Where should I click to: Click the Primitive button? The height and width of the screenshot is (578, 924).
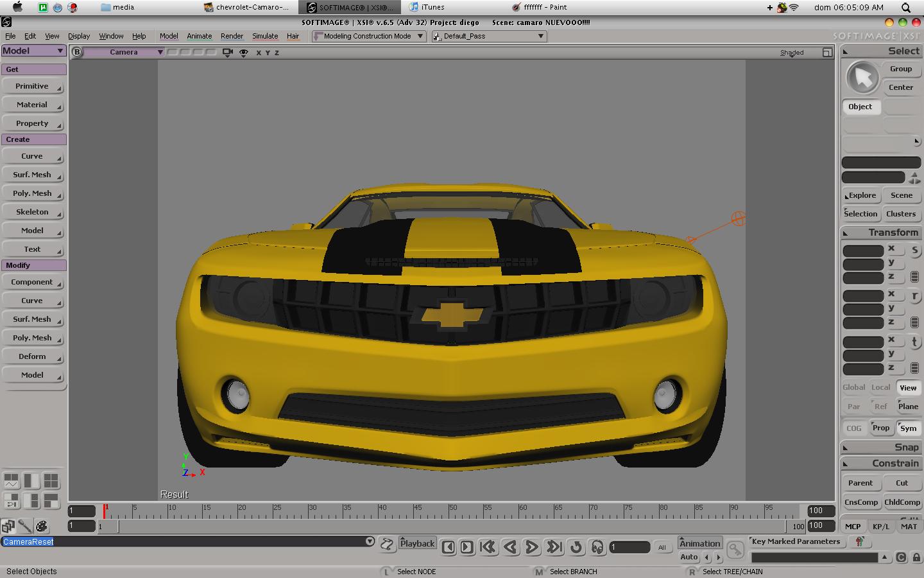pos(32,86)
